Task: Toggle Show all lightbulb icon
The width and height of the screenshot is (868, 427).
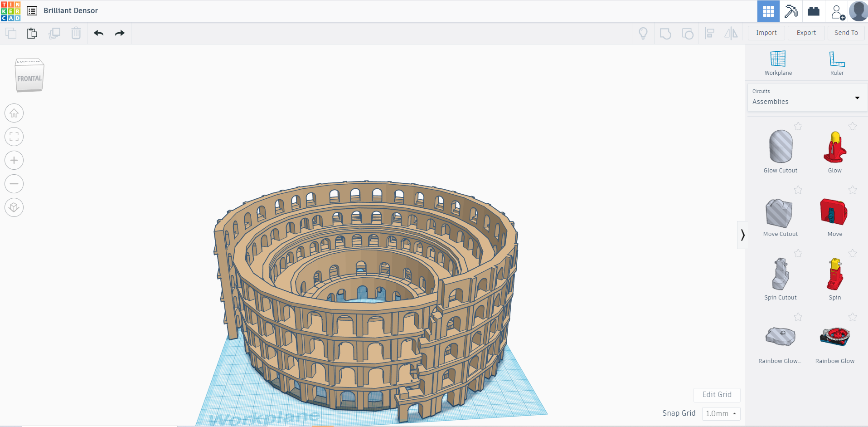Action: (643, 33)
